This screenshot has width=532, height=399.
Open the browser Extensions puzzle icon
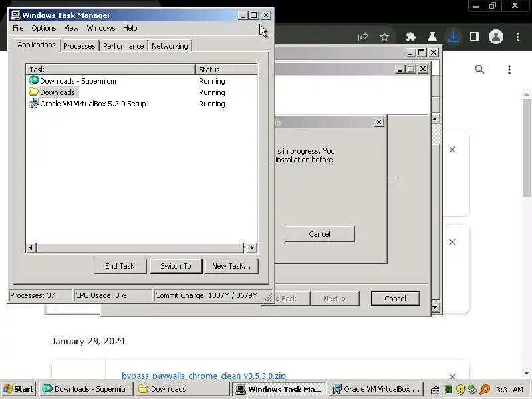click(411, 37)
